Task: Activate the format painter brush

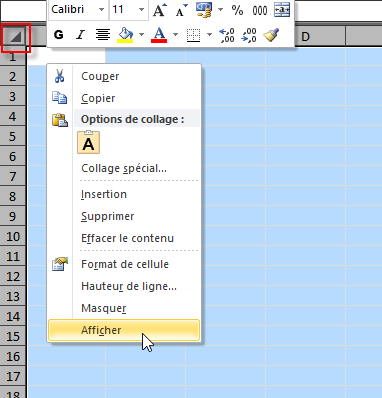Action: 271,35
